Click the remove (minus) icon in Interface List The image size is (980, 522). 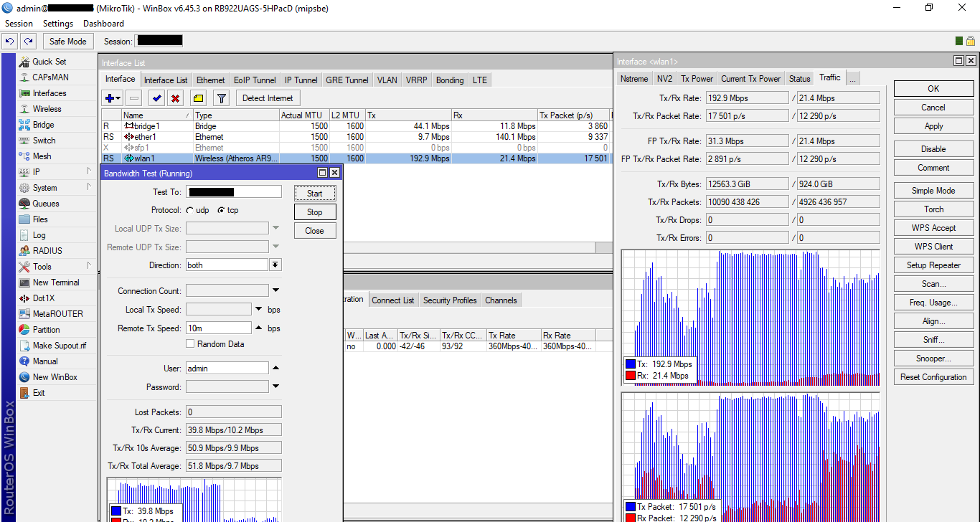point(135,98)
